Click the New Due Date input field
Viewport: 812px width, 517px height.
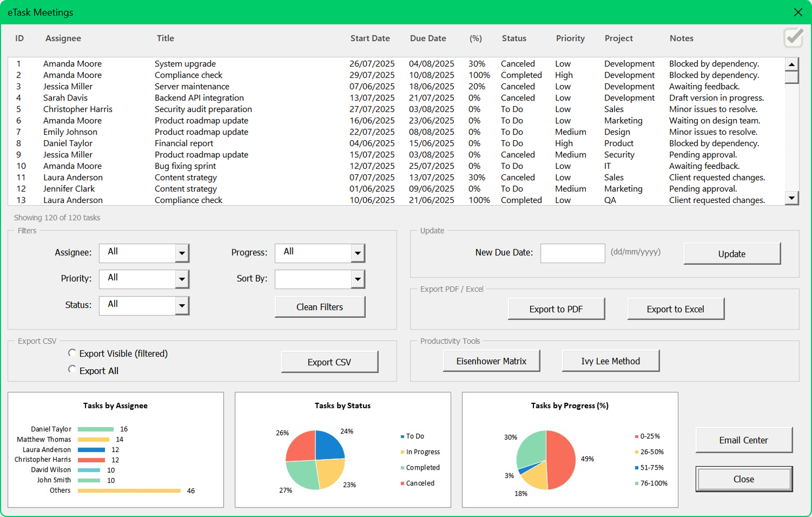[573, 253]
